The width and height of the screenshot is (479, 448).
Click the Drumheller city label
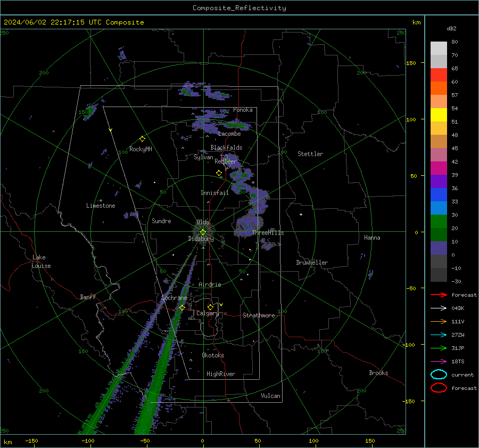tap(312, 263)
